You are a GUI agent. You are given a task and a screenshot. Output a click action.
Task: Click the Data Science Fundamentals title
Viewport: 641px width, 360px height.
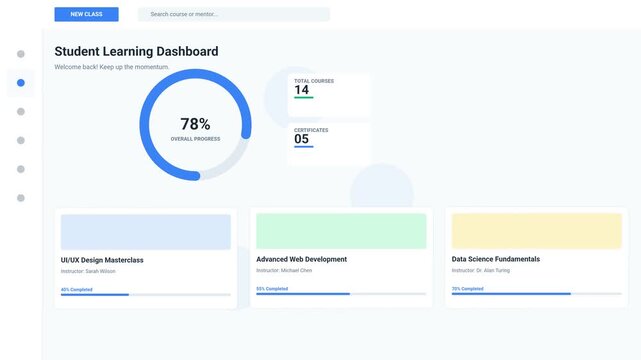[496, 259]
